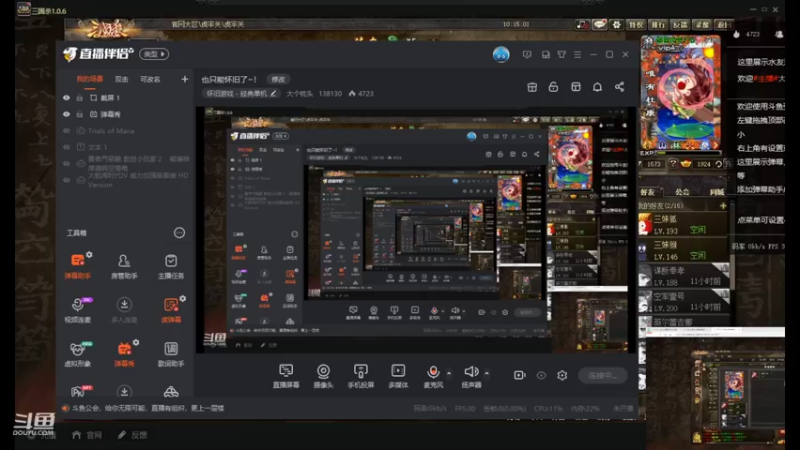Expand microphone options arrow
800x450 pixels.
pyautogui.click(x=448, y=373)
